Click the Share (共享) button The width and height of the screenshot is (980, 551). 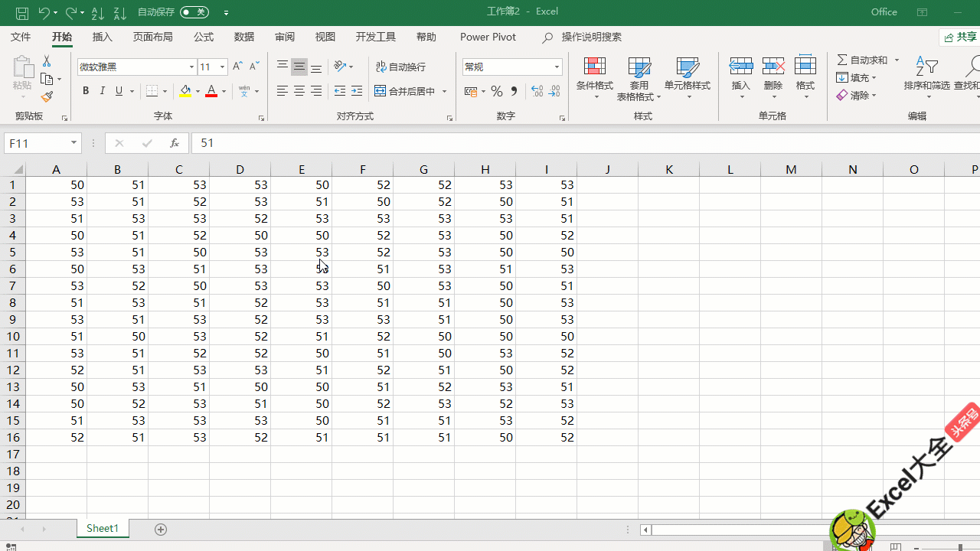(x=960, y=37)
